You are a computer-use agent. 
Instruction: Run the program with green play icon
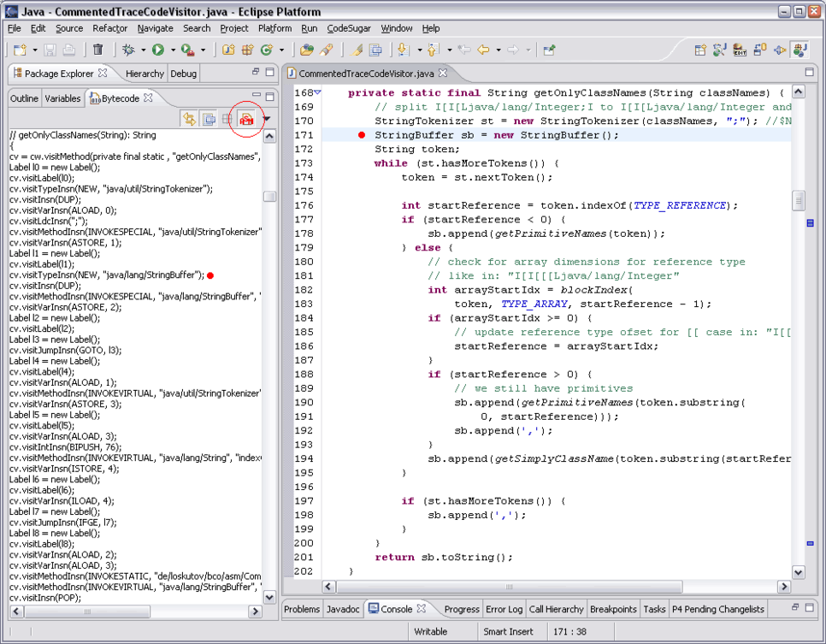pyautogui.click(x=158, y=50)
